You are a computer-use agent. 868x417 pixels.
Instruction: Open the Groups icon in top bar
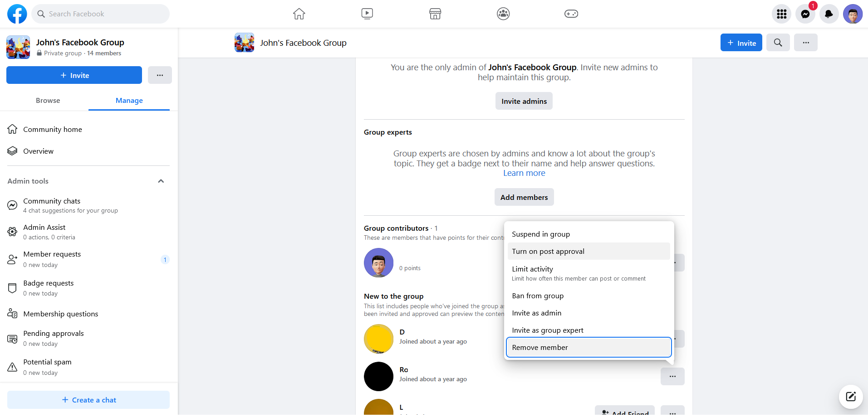[x=503, y=14]
